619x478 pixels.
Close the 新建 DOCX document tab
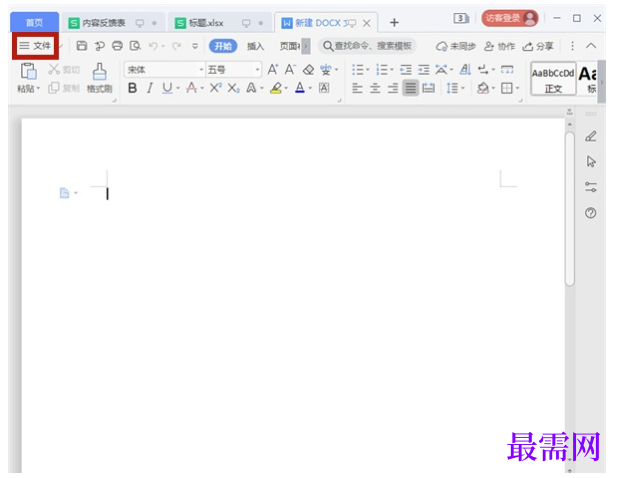tap(367, 23)
